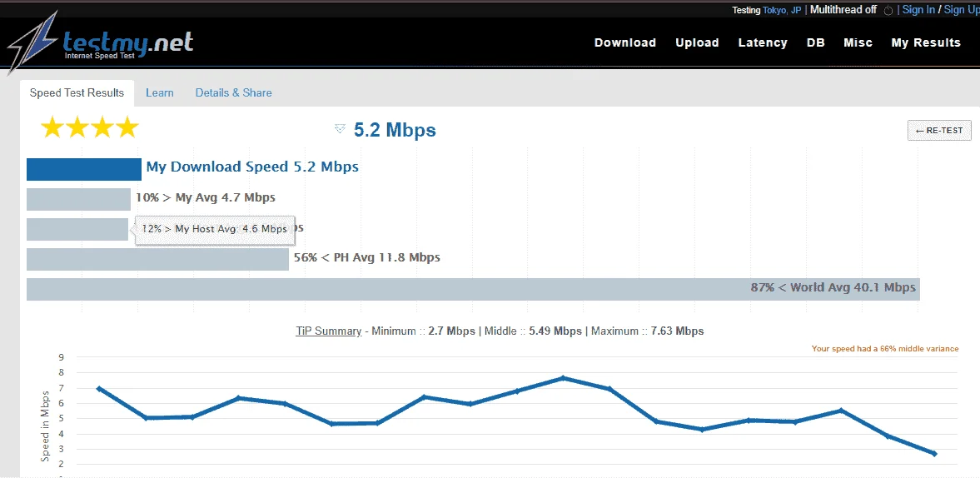Image resolution: width=980 pixels, height=478 pixels.
Task: Click the My Avg 4.7 Mbps bar
Action: [78, 199]
